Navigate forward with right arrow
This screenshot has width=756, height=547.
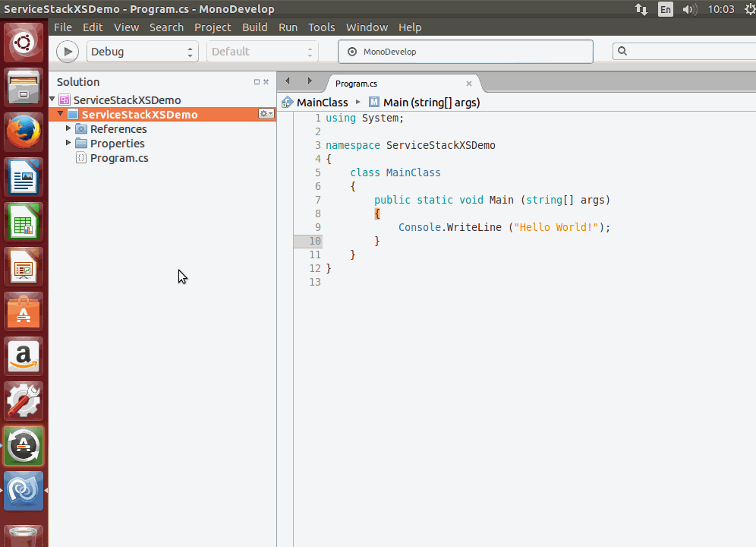(310, 81)
